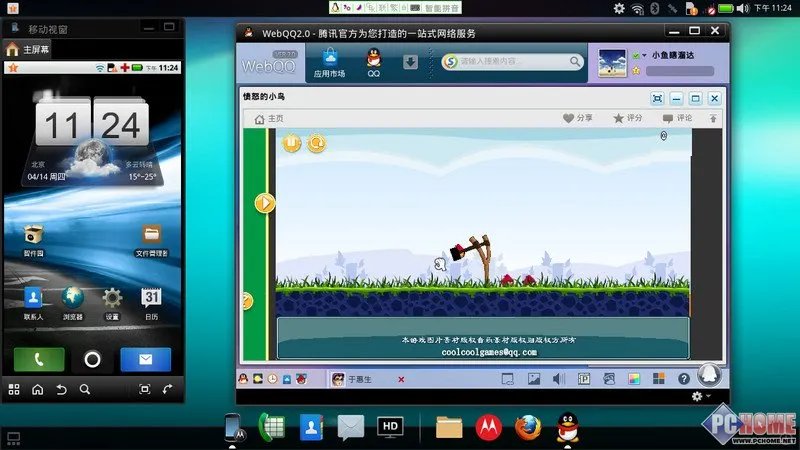The image size is (800, 450).
Task: Click the 评分 rating star button
Action: pos(628,118)
